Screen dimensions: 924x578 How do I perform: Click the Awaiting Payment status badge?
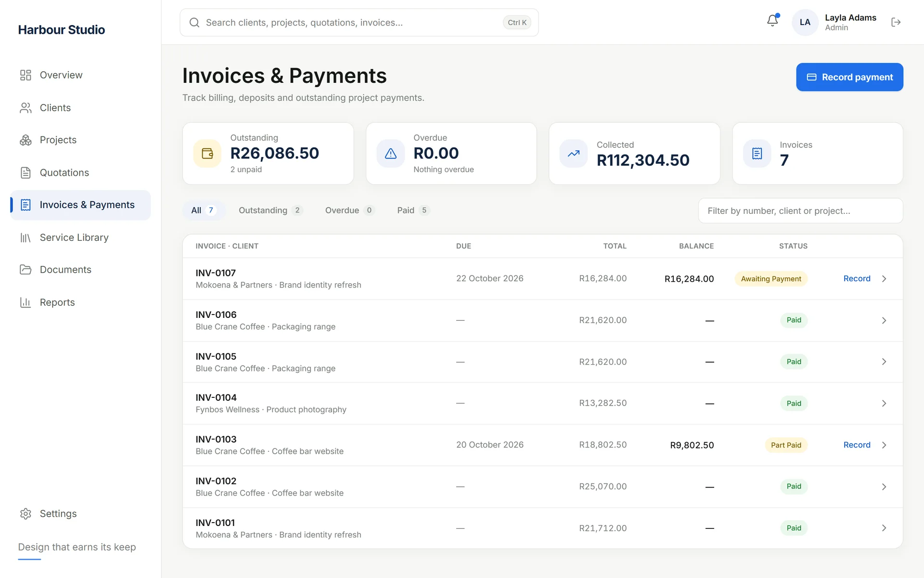click(x=771, y=279)
